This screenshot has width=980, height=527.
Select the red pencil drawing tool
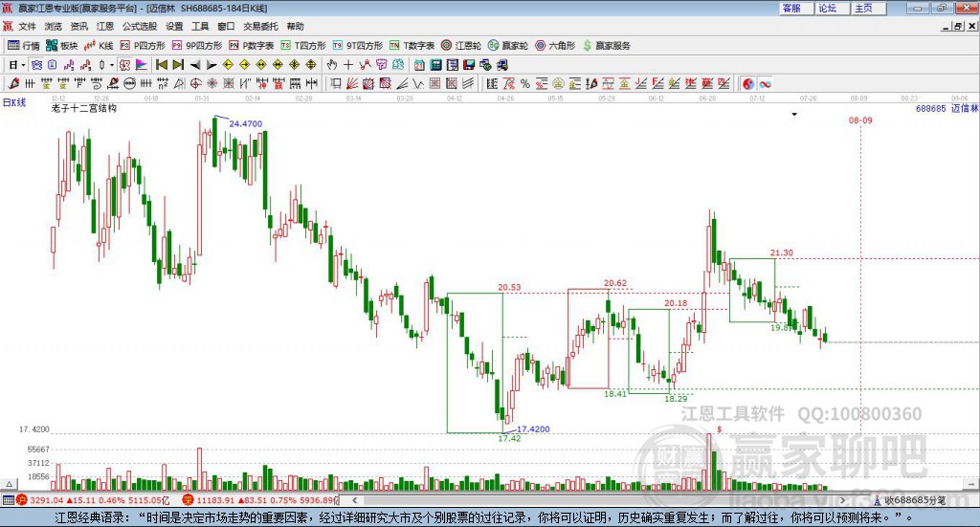pos(13,83)
